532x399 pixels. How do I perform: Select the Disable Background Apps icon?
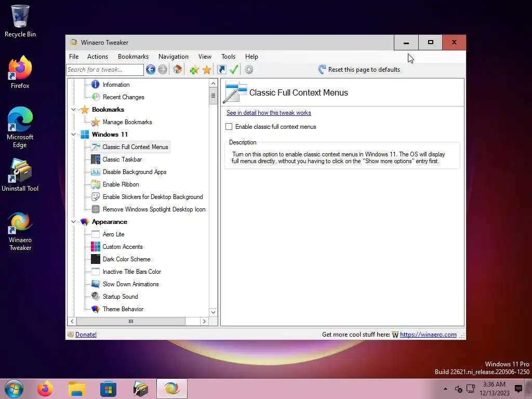click(96, 172)
